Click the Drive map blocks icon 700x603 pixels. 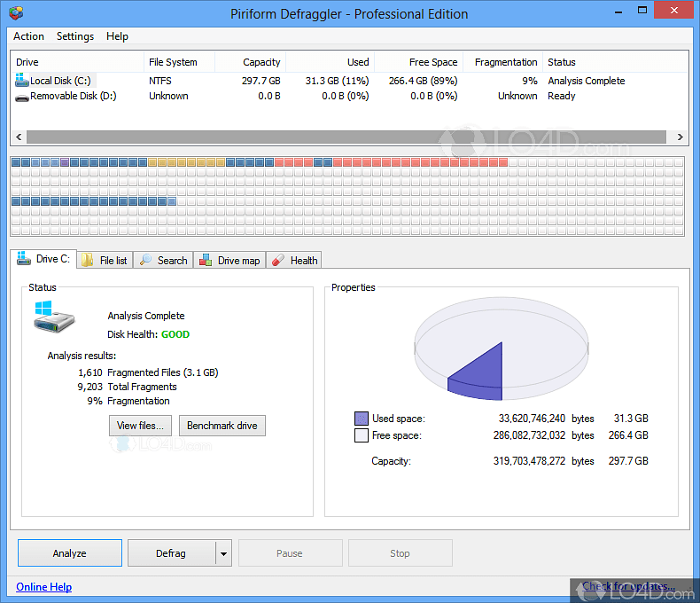pos(206,260)
